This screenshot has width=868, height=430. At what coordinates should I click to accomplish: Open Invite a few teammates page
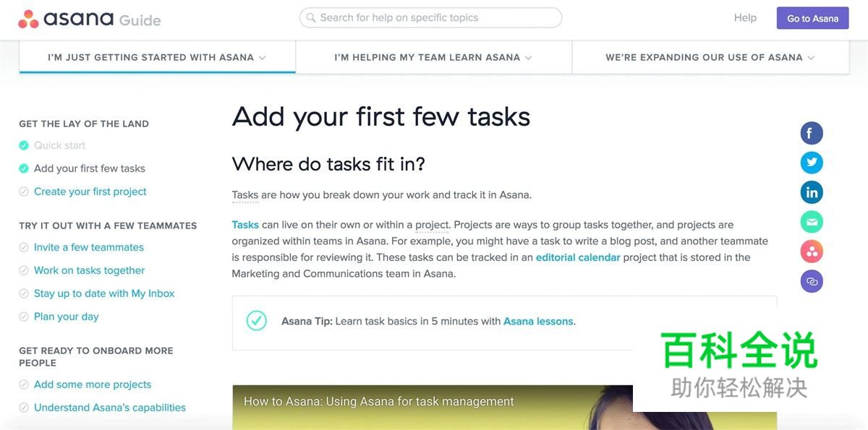click(x=89, y=247)
